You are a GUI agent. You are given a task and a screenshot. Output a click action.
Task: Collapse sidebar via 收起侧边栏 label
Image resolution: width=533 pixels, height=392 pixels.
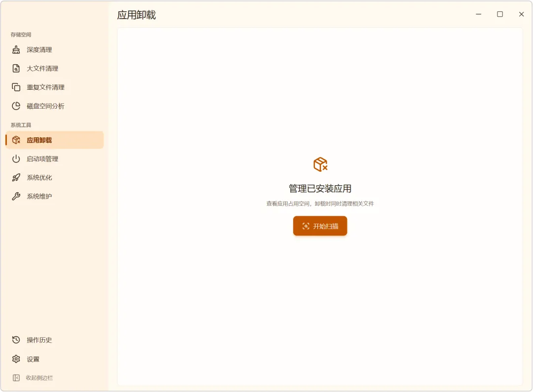click(39, 378)
